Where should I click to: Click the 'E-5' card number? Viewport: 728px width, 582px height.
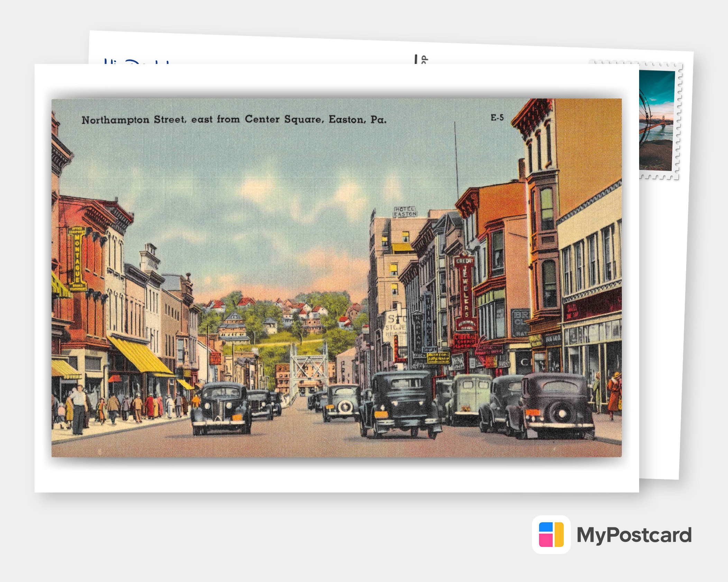[497, 118]
